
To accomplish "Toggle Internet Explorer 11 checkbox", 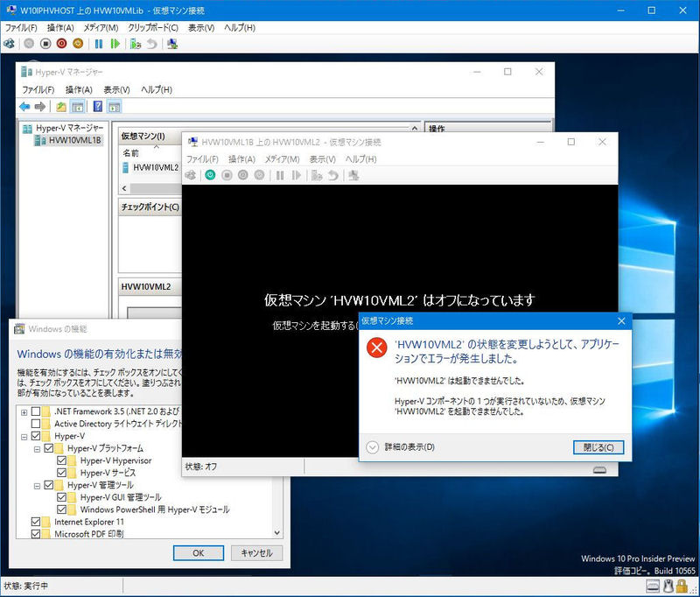I will tap(36, 522).
